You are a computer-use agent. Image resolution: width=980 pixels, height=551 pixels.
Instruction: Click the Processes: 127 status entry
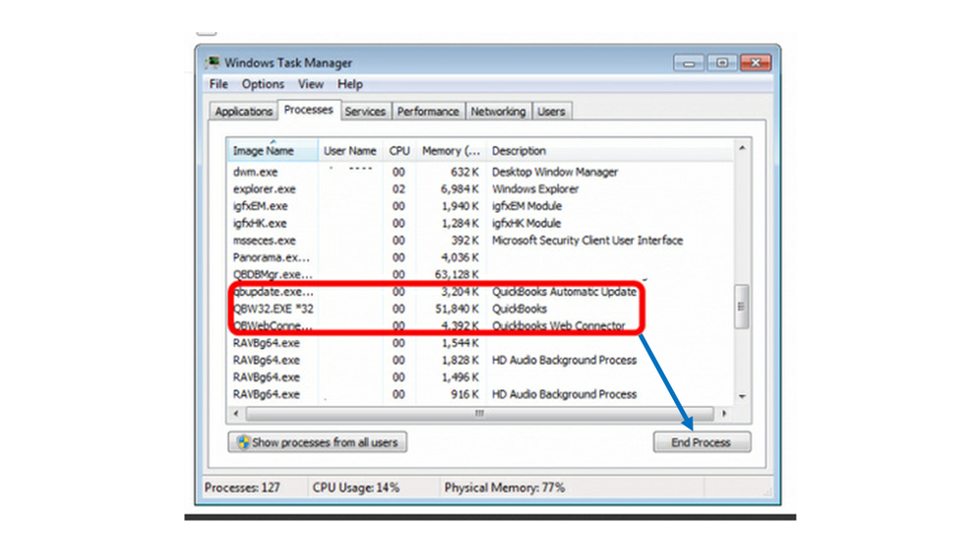[x=242, y=488]
